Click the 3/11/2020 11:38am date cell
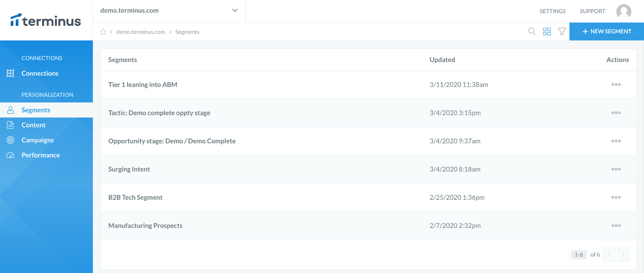 (x=459, y=85)
